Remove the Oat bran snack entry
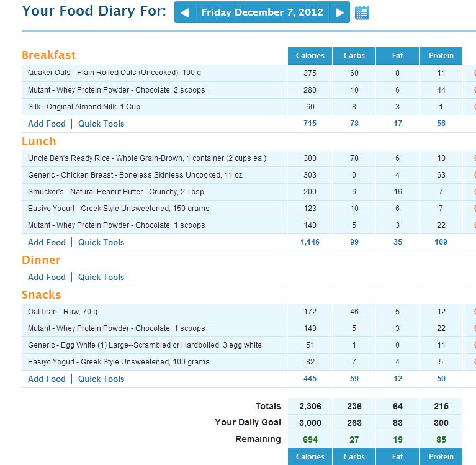476x465 pixels. 473,312
